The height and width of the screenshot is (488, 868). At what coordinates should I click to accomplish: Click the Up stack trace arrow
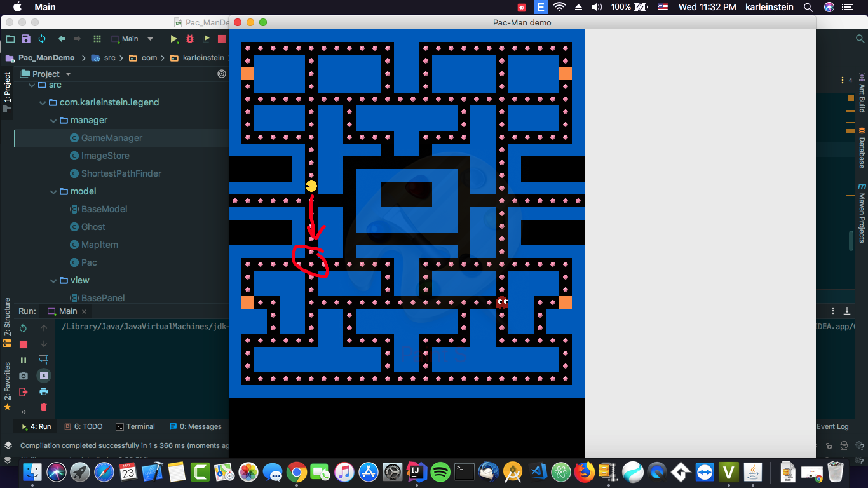[44, 328]
